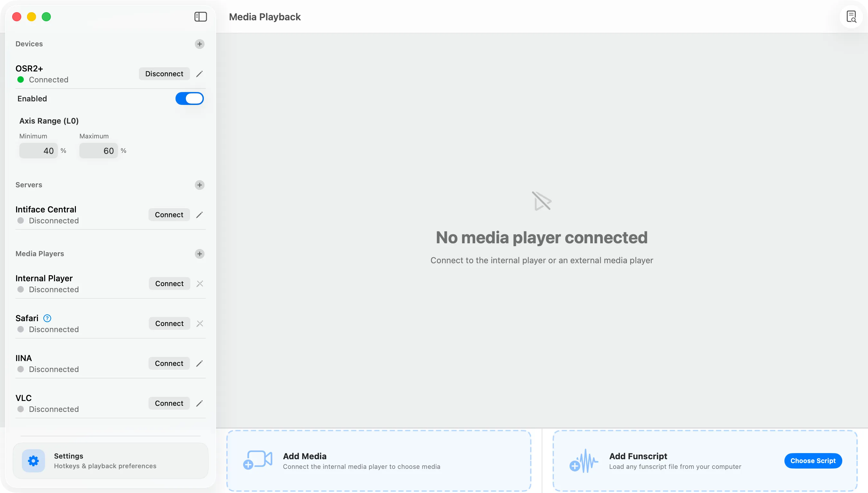This screenshot has height=493, width=868.
Task: Disable the OSR2+ Enabled switch
Action: [189, 98]
